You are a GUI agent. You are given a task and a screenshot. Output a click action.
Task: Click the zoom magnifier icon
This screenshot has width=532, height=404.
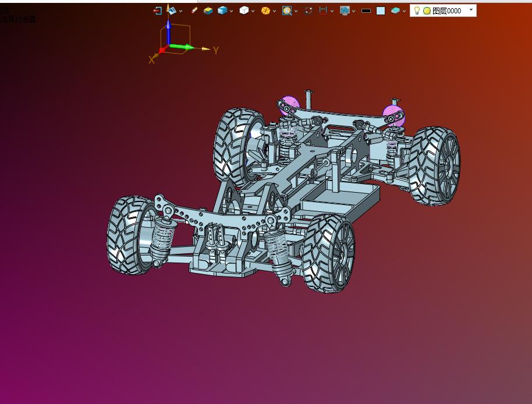287,11
